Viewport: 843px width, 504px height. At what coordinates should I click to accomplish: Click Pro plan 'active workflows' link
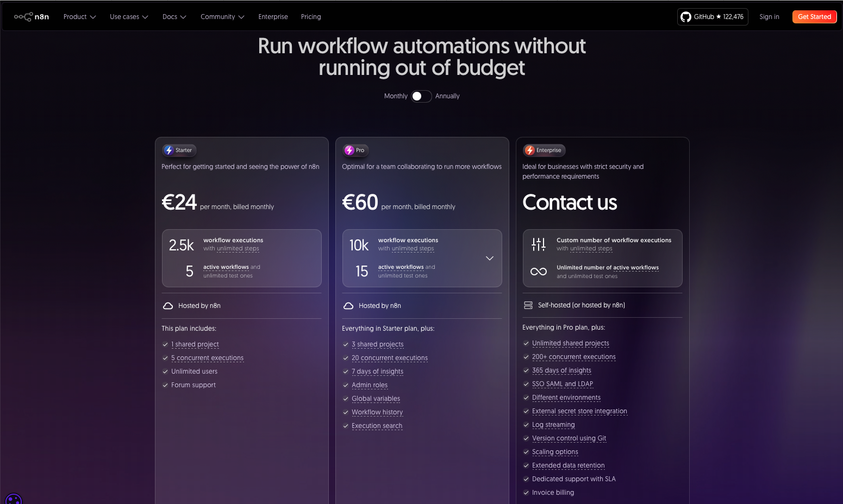click(x=401, y=267)
